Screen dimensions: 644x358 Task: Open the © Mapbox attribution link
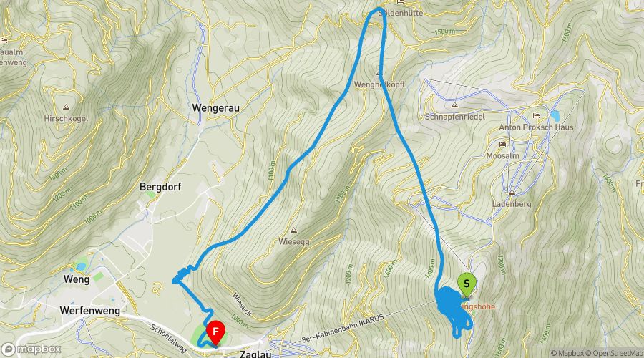tap(567, 354)
